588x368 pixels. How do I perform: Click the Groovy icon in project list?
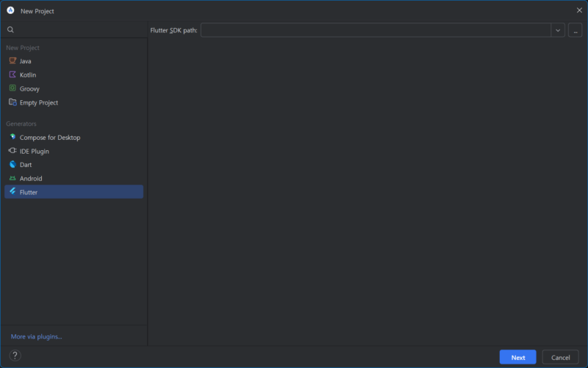12,88
